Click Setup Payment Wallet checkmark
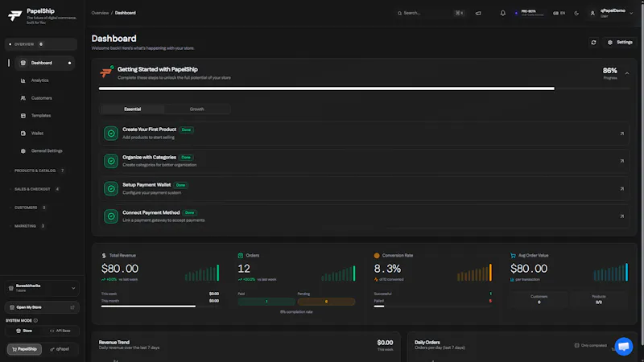The width and height of the screenshot is (644, 362). 111,189
